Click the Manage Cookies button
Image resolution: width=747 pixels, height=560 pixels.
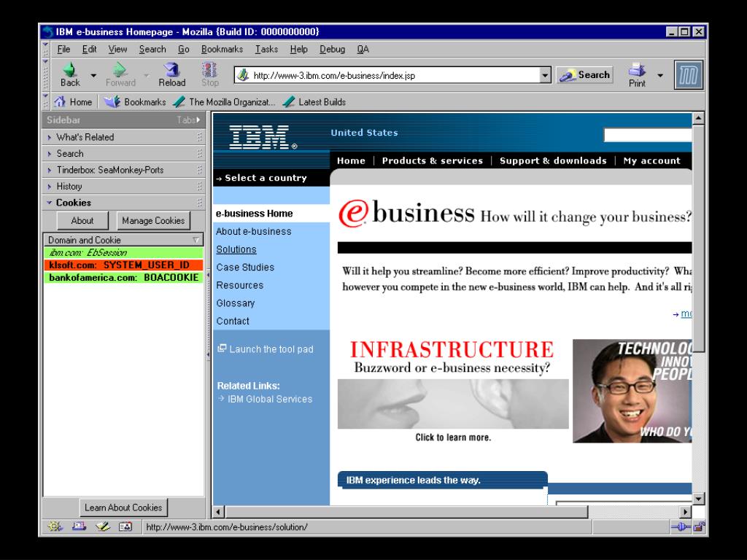(x=153, y=220)
